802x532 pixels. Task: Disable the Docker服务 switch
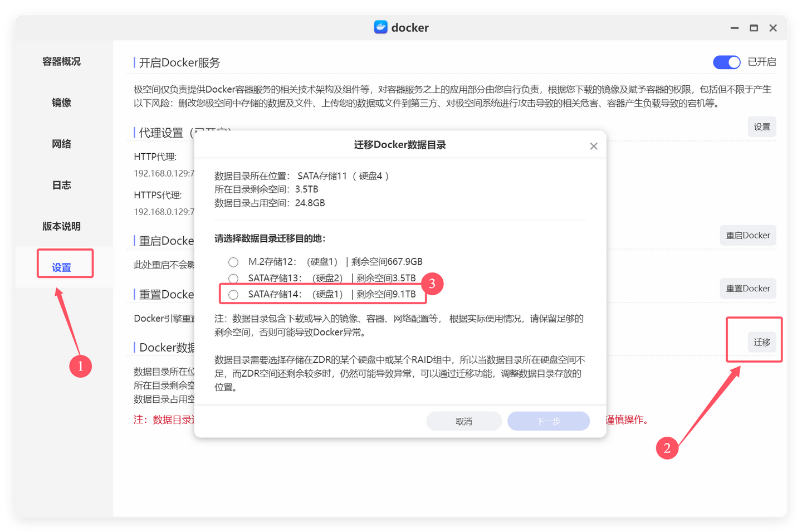pos(726,62)
